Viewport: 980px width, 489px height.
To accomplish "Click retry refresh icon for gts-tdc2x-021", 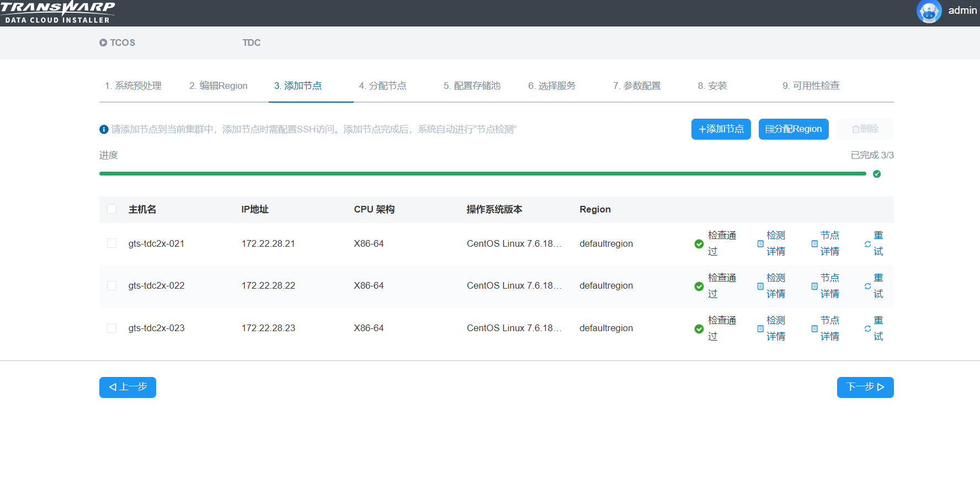I will point(867,244).
